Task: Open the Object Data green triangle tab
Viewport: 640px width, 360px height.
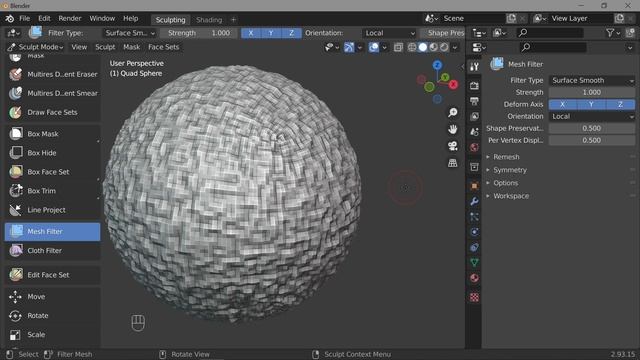Action: (474, 262)
